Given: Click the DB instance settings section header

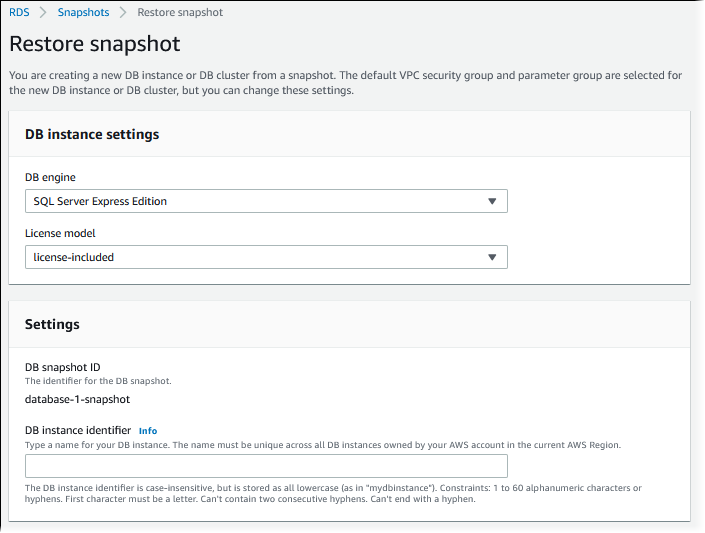Looking at the screenshot, I should tap(92, 134).
